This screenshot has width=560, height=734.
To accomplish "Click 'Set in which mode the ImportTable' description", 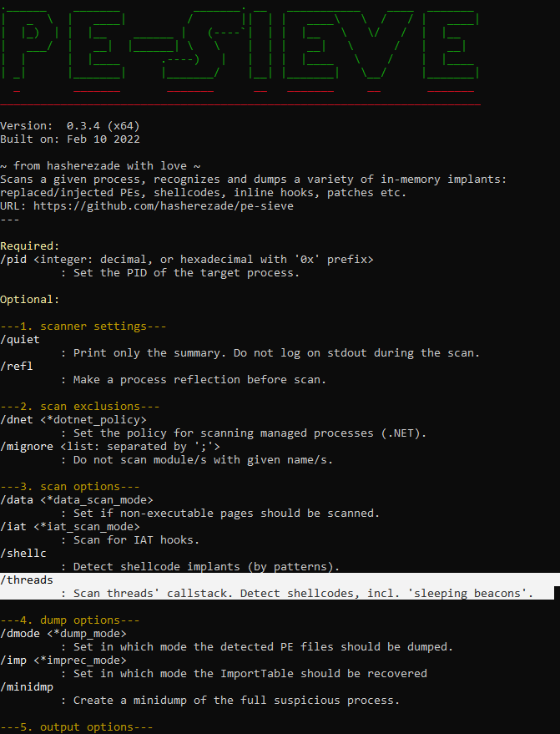I will click(x=250, y=673).
